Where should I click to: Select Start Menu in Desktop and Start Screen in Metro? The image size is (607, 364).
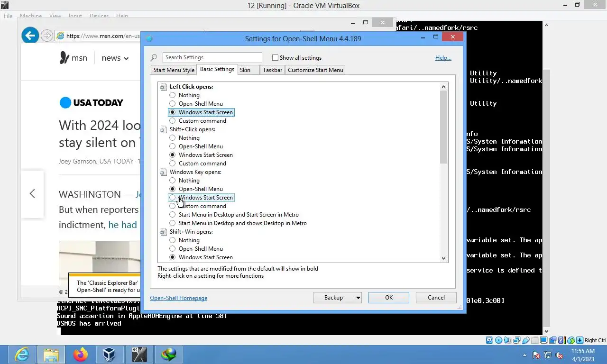[173, 215]
